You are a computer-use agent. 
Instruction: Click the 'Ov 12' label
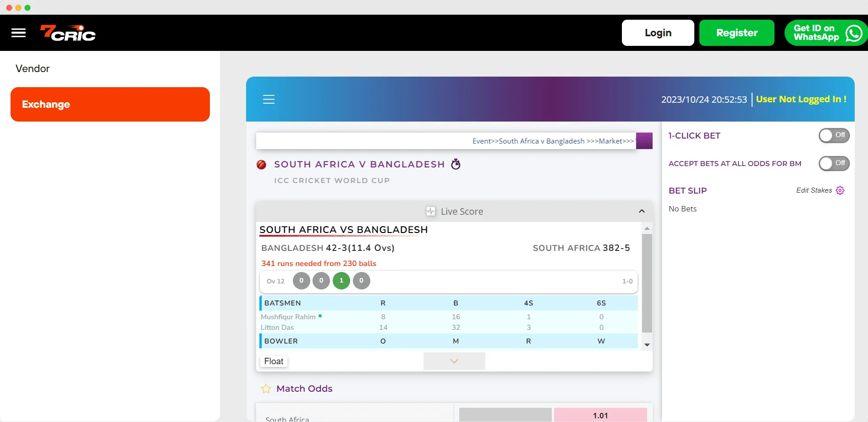click(275, 281)
